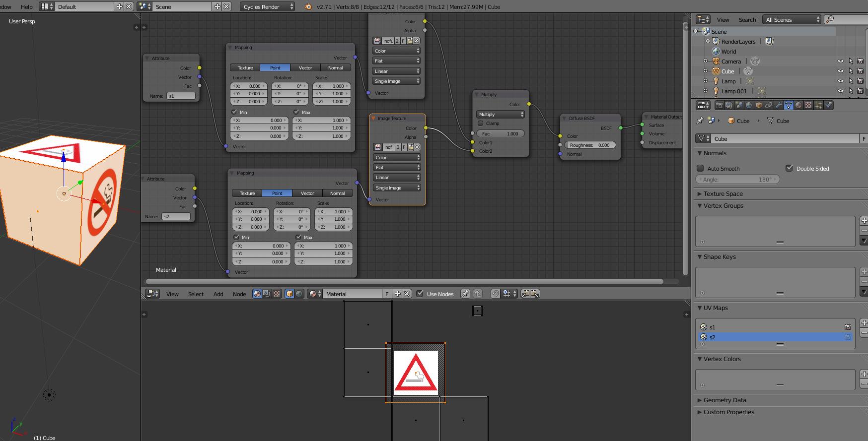This screenshot has height=441, width=868.
Task: Open the Add menu in node editor
Action: click(x=218, y=294)
